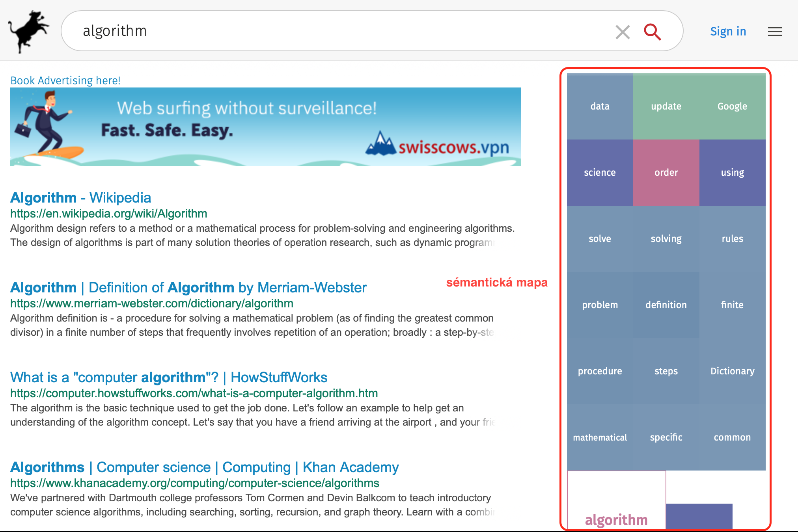This screenshot has height=532, width=798.
Task: Click the red magnifier search icon
Action: (x=652, y=32)
